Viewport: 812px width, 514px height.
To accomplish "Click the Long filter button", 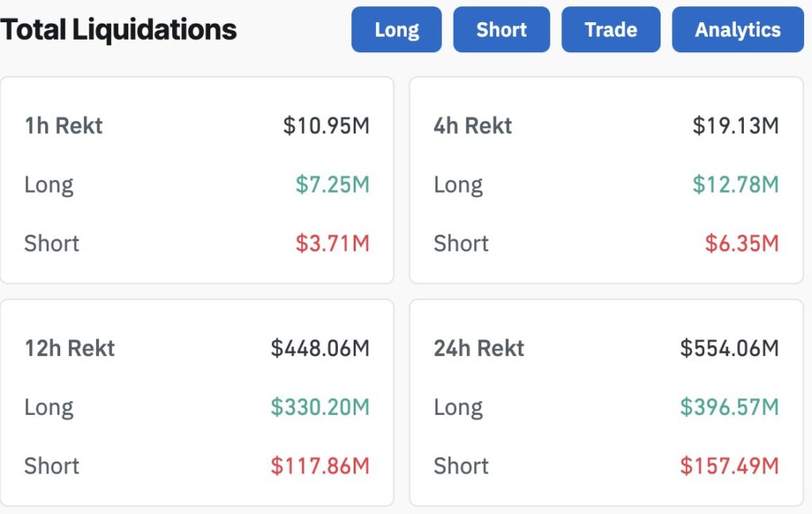I will click(396, 29).
